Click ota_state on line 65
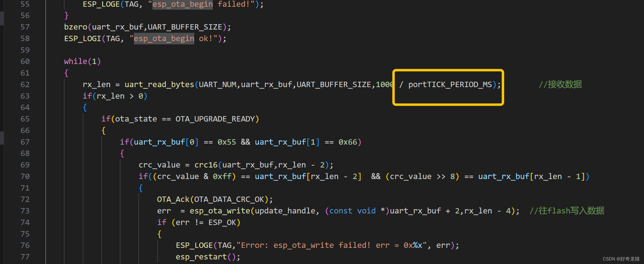644x264 pixels. (x=136, y=119)
